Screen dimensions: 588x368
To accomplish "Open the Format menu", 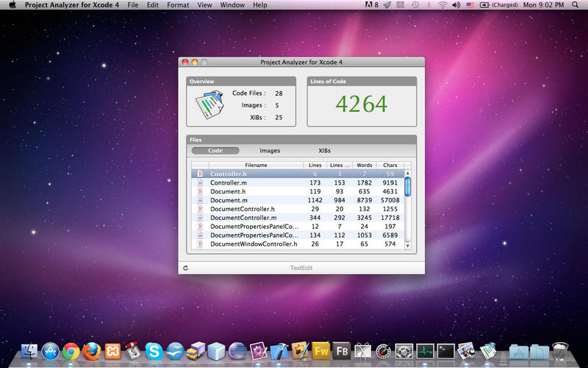I will click(178, 5).
